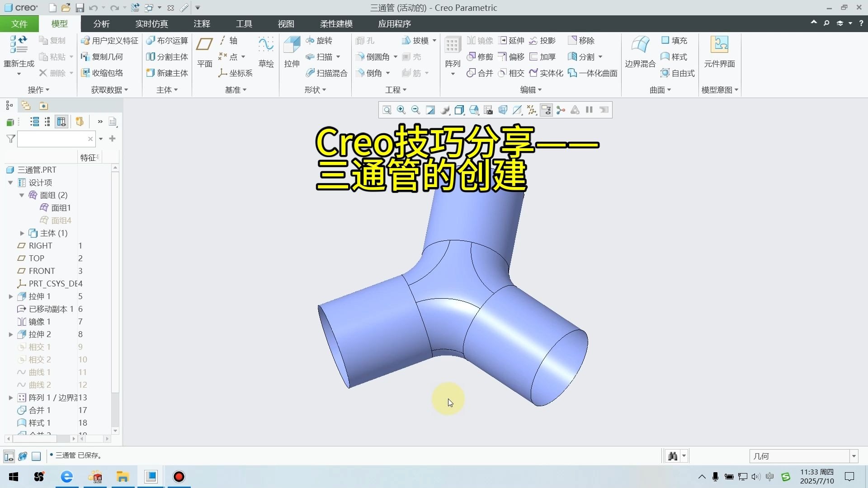Viewport: 868px width, 488px height.
Task: Toggle the spin center display in the graphics toolbar
Action: point(561,110)
